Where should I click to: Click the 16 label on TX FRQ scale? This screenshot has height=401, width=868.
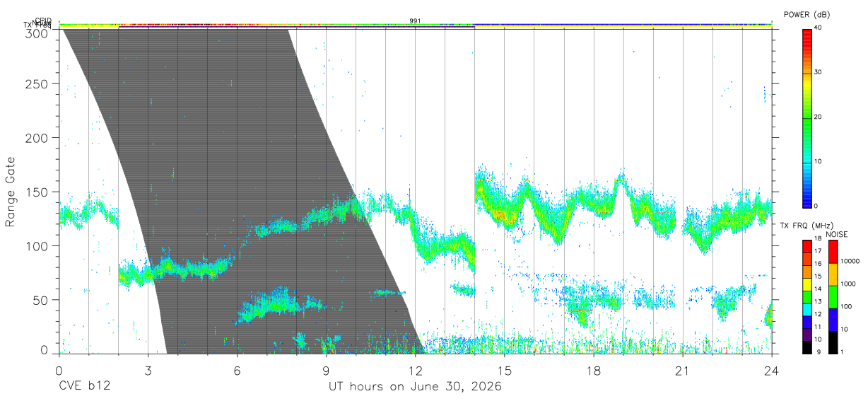(818, 264)
